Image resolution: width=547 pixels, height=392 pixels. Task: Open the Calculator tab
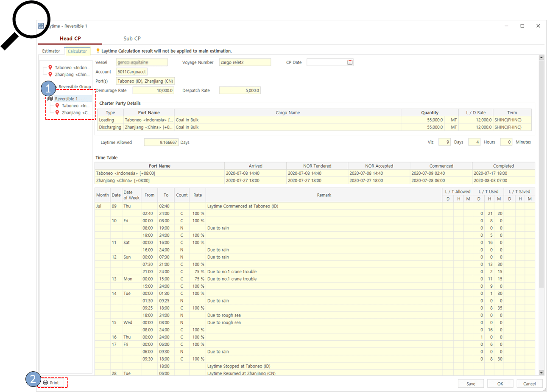[77, 51]
